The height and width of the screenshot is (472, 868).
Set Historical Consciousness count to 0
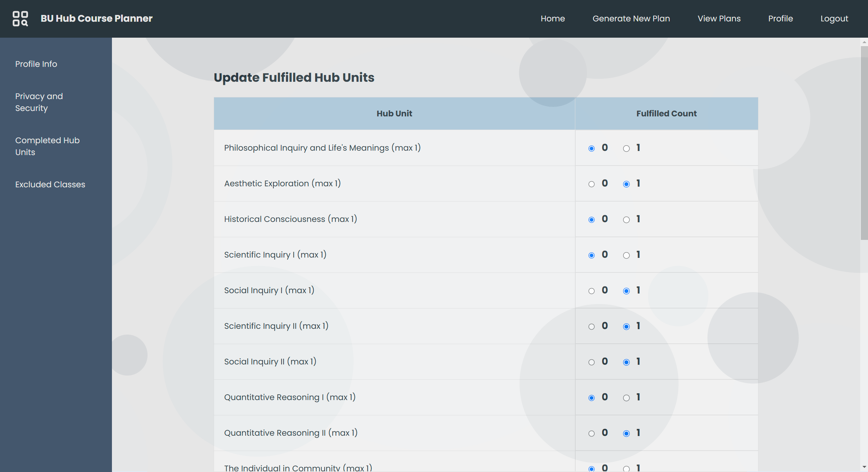[x=592, y=220]
